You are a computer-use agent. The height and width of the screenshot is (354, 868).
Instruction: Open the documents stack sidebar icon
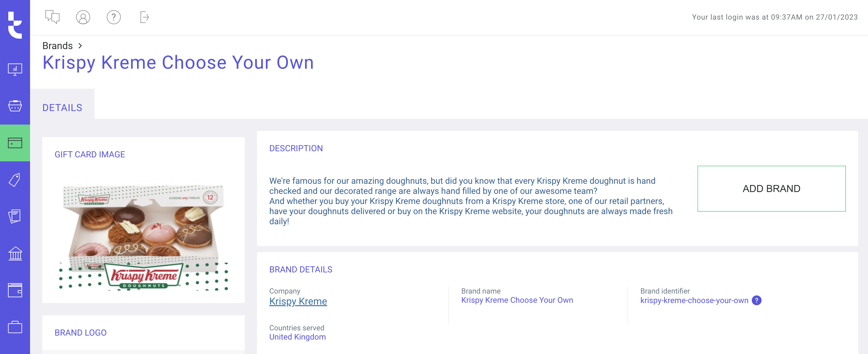[15, 216]
